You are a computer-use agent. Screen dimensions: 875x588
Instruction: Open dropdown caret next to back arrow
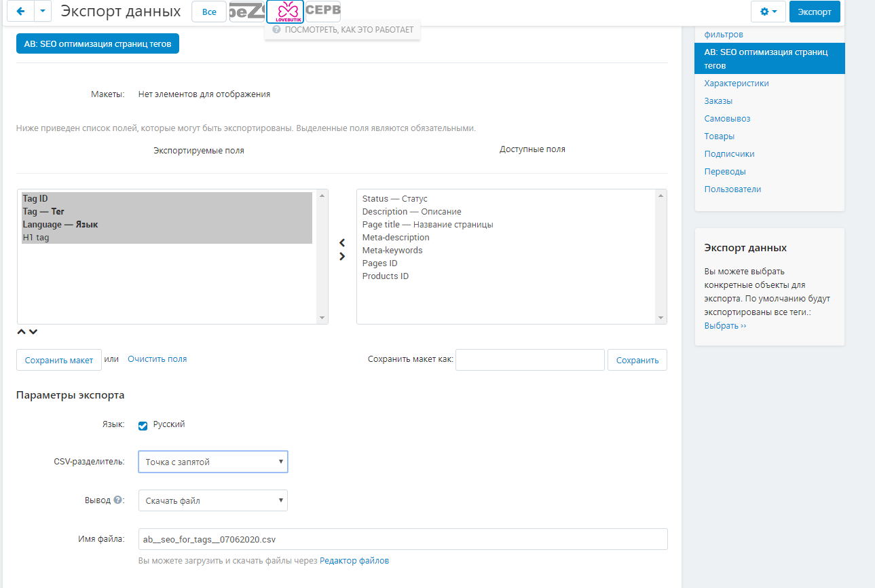click(42, 12)
